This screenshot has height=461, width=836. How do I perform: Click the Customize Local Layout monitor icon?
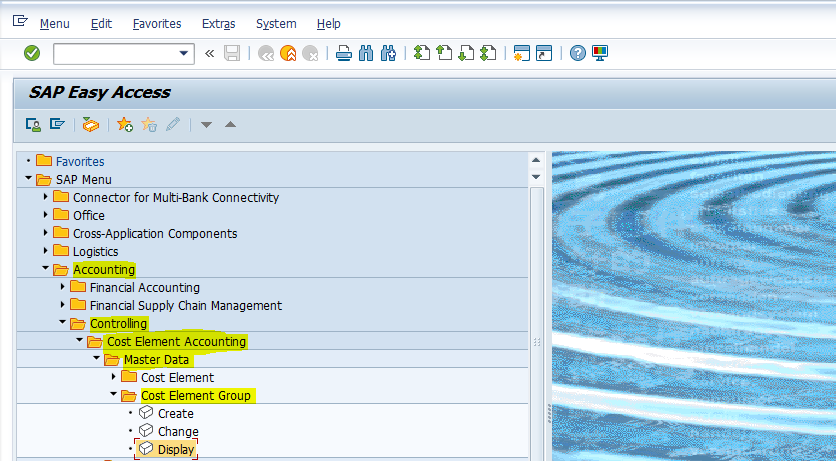click(600, 53)
